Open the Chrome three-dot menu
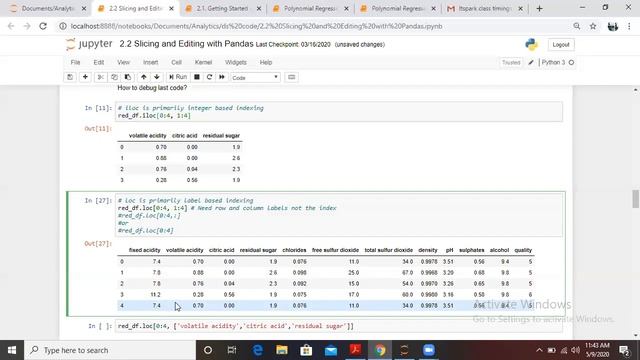The width and height of the screenshot is (640, 360). (x=629, y=26)
